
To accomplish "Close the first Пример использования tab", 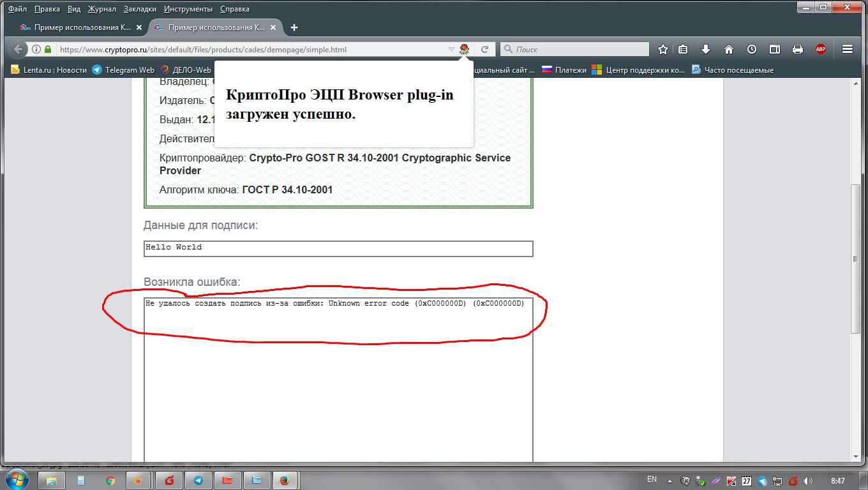I will click(x=139, y=28).
